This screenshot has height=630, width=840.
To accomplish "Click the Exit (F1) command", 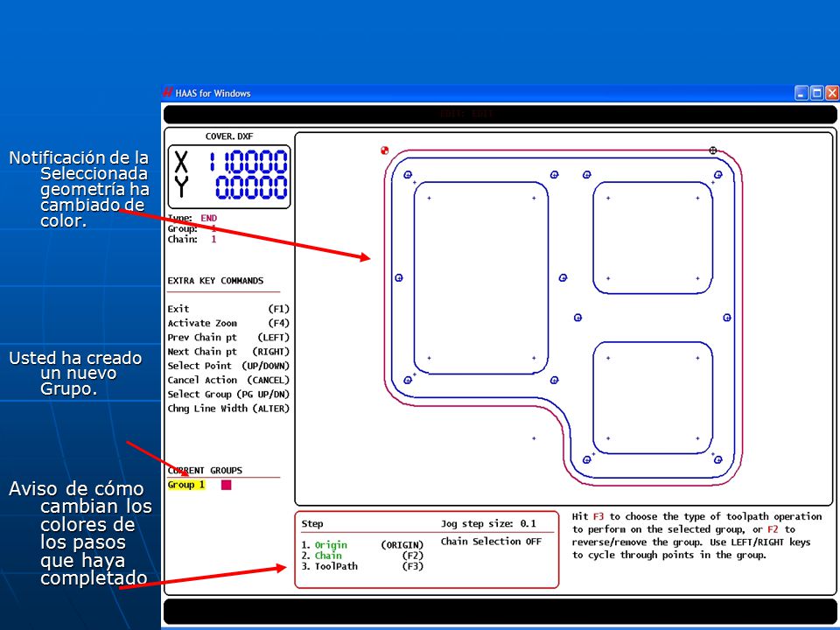I will click(228, 309).
